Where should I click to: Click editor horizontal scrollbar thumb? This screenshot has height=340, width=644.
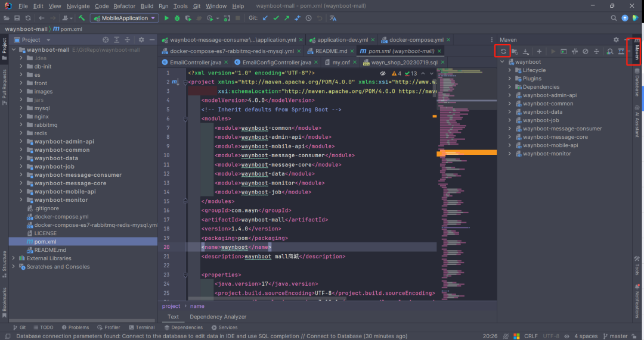[266, 298]
